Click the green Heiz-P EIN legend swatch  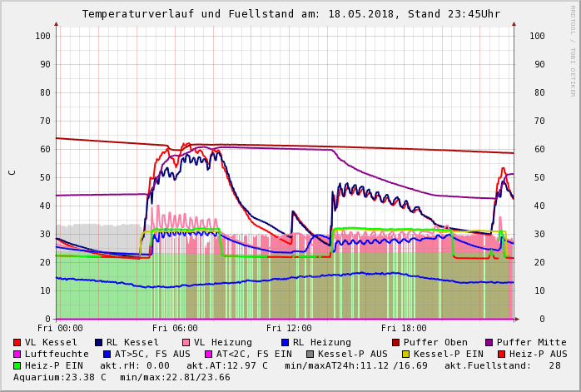click(x=17, y=365)
